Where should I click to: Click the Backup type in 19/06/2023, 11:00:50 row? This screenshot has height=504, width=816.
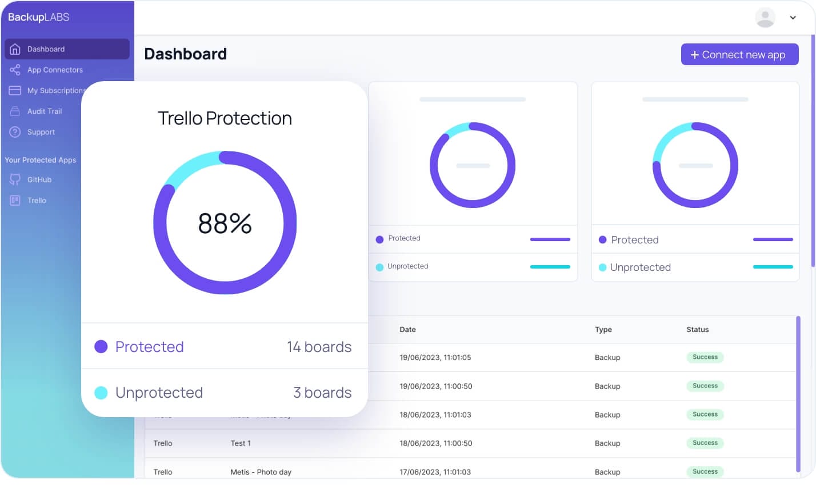coord(607,386)
